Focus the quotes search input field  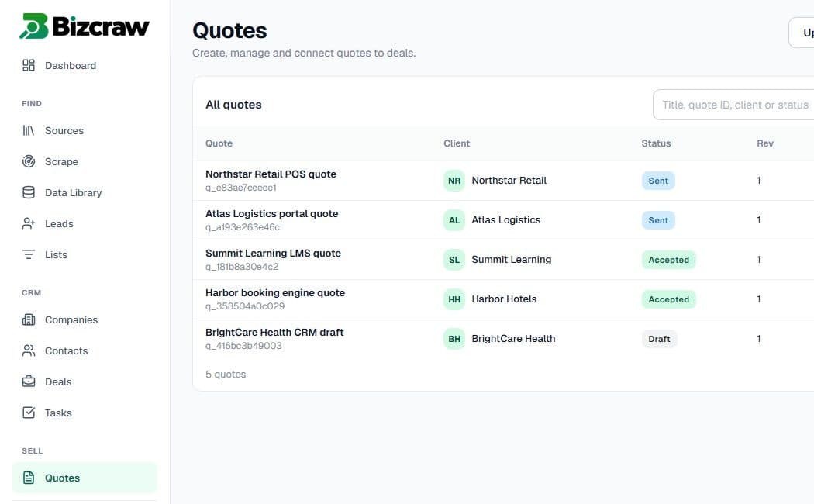733,105
